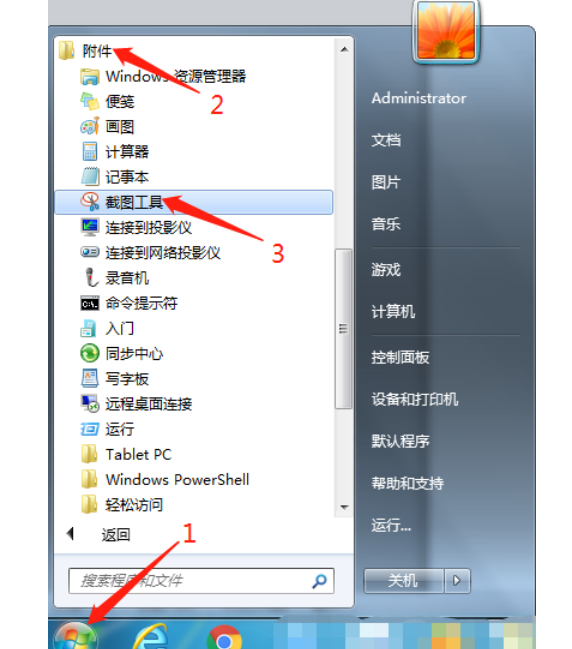
Task: Open Google Chrome from the taskbar
Action: coord(224,637)
